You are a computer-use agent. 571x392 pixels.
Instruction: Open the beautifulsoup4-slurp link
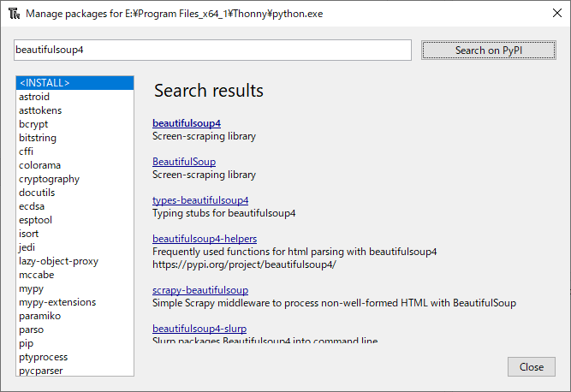pos(199,329)
